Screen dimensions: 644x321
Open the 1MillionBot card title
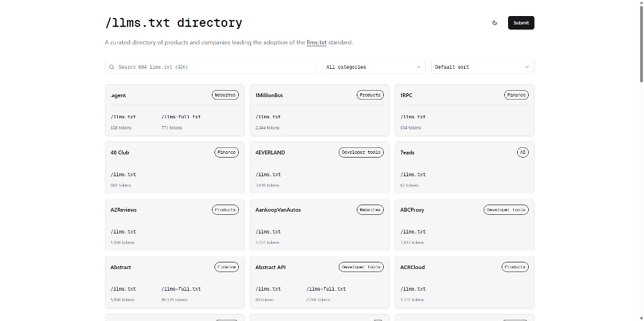pyautogui.click(x=269, y=95)
